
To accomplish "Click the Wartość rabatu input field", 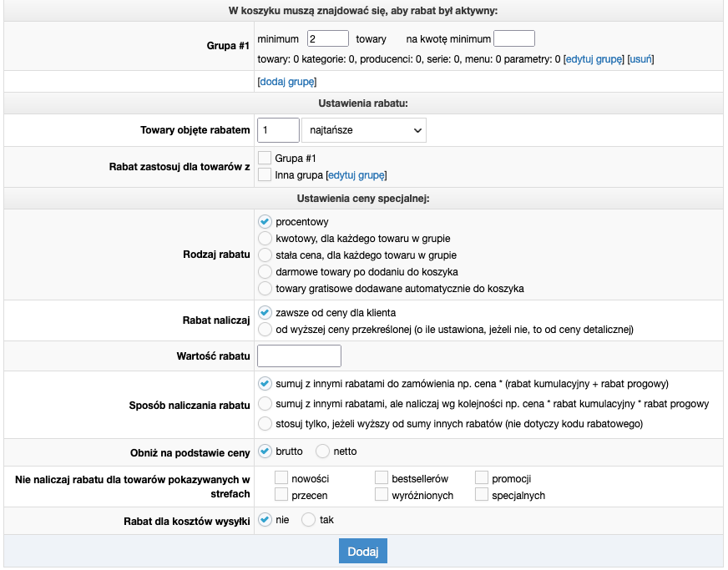I will coord(299,356).
